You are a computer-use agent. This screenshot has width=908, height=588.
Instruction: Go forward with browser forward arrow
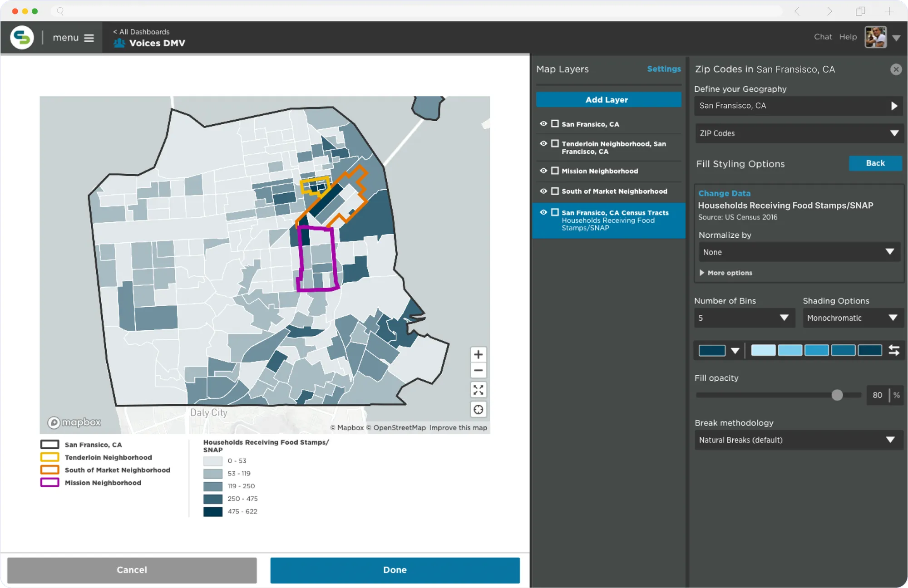coord(829,11)
